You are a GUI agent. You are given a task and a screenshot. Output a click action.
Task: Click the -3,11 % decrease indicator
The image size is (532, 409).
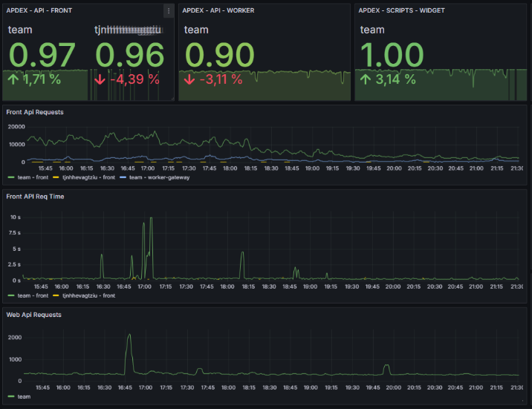click(x=221, y=79)
